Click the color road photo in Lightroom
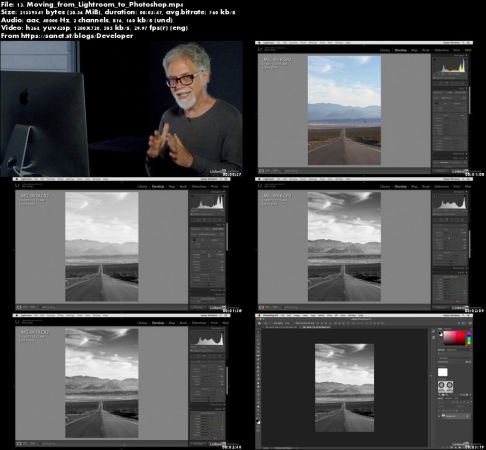Image resolution: width=486 pixels, height=450 pixels. [344, 110]
